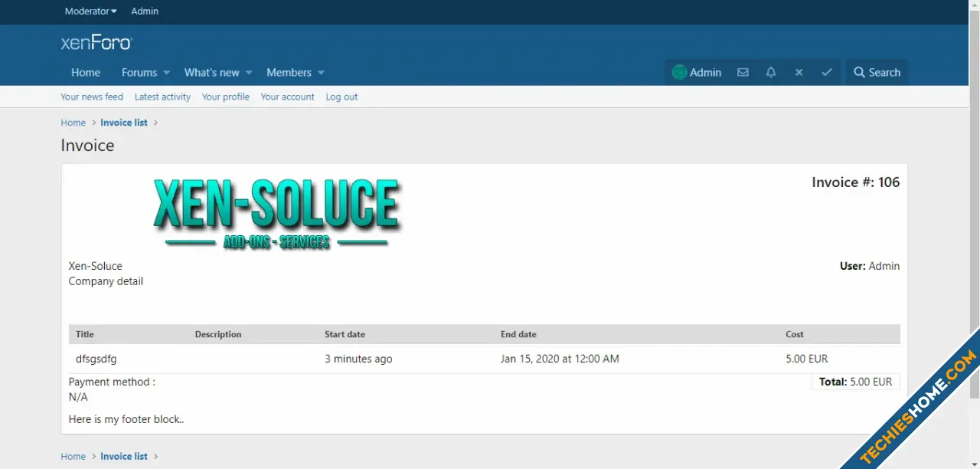980x469 pixels.
Task: Open the alerts bell icon
Action: click(771, 73)
